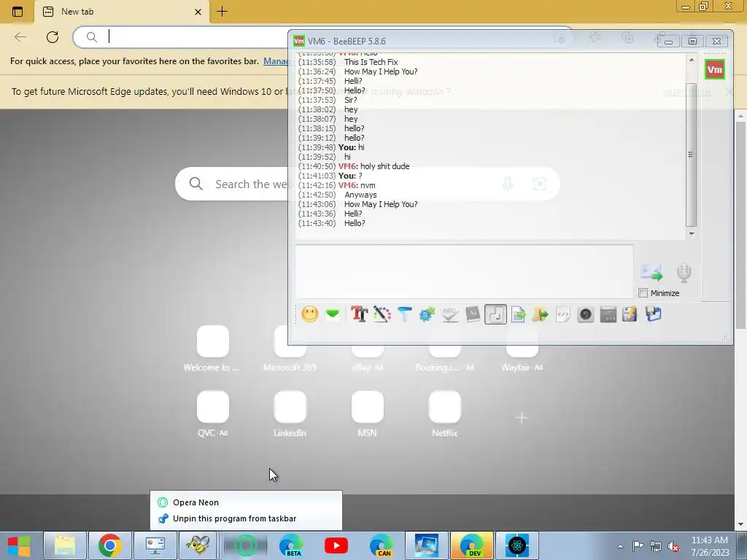Open the chat font selector (TT icon)
Screen dimensions: 747x560
click(359, 314)
